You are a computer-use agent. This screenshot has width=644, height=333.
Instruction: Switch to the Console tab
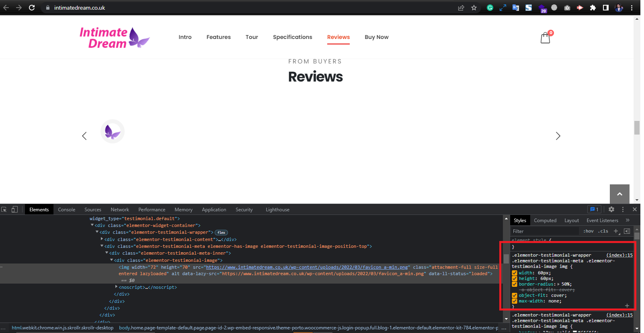[x=67, y=210]
